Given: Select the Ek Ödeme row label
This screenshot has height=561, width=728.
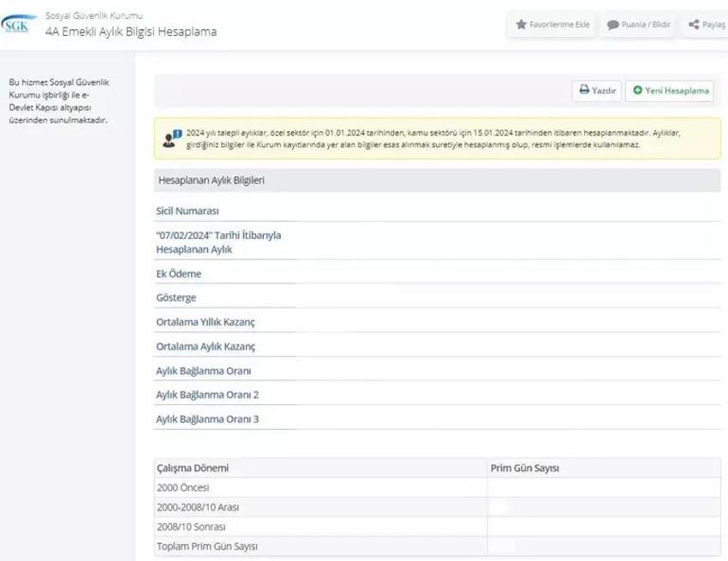Looking at the screenshot, I should [x=178, y=274].
